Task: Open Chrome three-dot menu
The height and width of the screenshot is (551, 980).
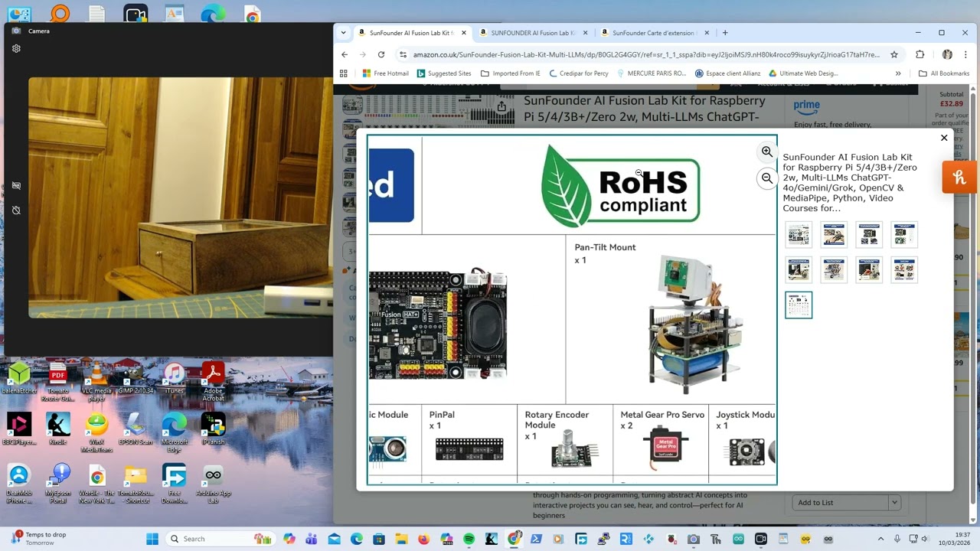Action: point(966,54)
